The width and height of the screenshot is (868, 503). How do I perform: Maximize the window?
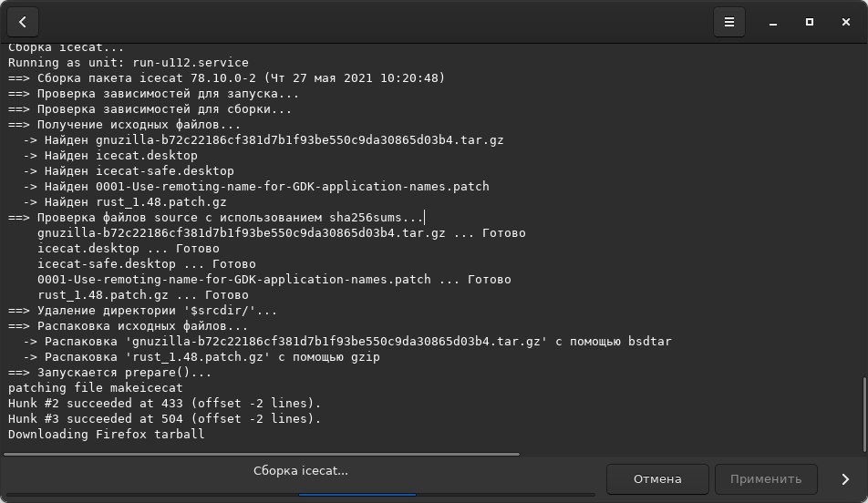[x=810, y=22]
